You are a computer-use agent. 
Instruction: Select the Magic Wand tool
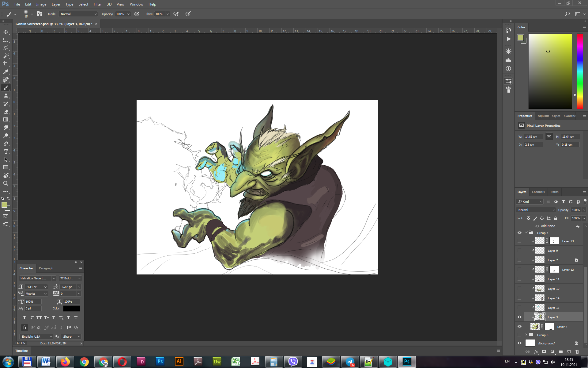point(6,56)
